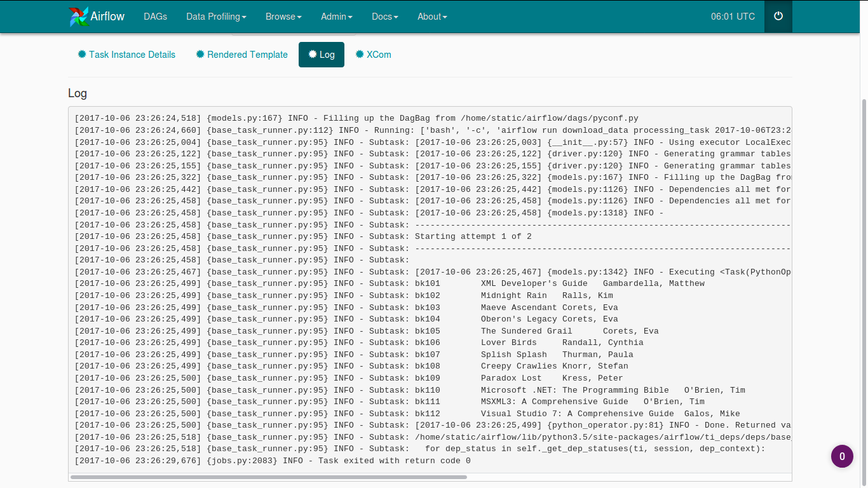Viewport: 868px width, 488px height.
Task: Click the 'Executing <Task(PythonOp' log line
Action: [433, 272]
